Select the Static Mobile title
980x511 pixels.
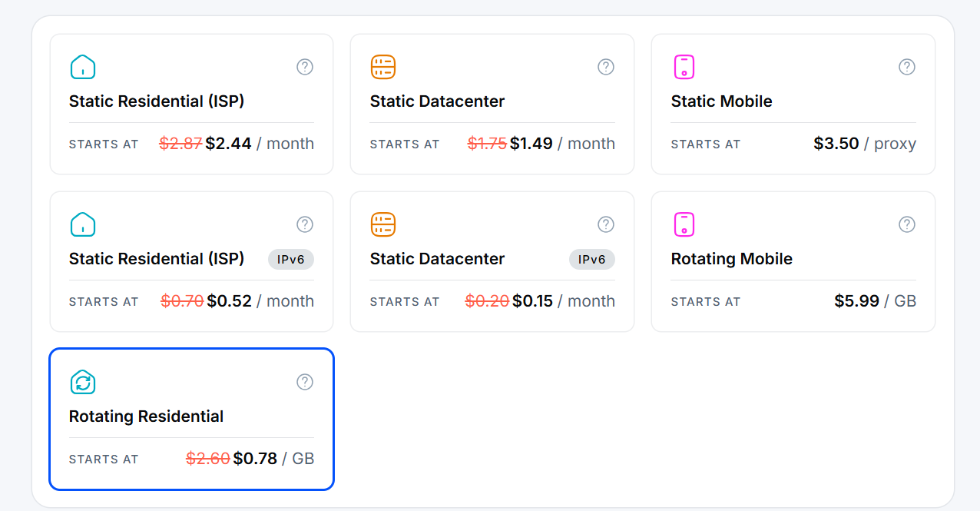click(x=721, y=101)
